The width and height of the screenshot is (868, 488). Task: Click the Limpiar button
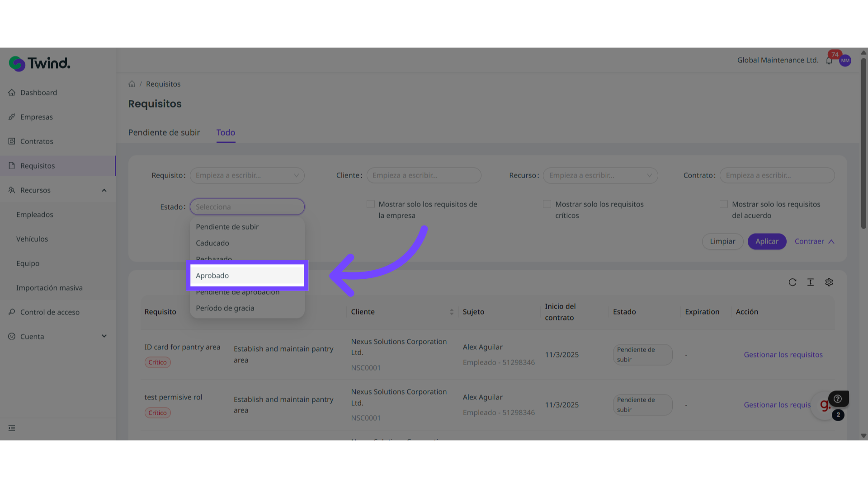(x=722, y=241)
